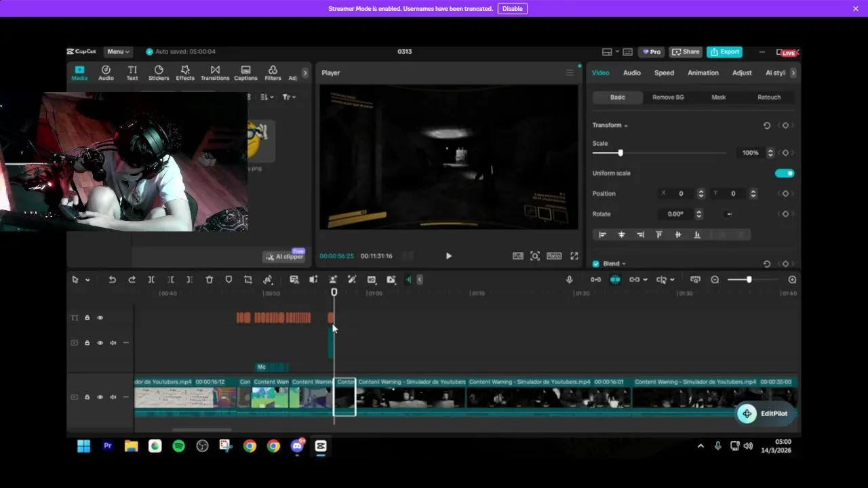Align clip to horizontal center

621,235
